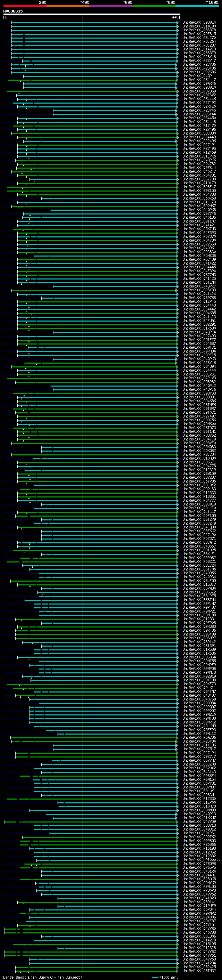
Task: Select the UniRef100_Q2XTE0 hit label
Action: [199, 106]
